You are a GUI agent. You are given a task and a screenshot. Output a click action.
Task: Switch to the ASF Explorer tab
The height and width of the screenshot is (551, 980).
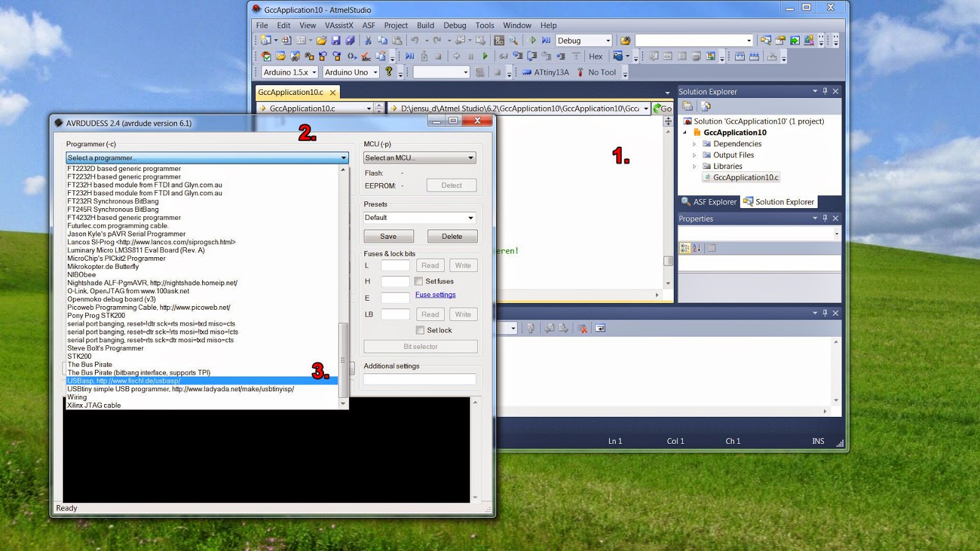(x=709, y=202)
